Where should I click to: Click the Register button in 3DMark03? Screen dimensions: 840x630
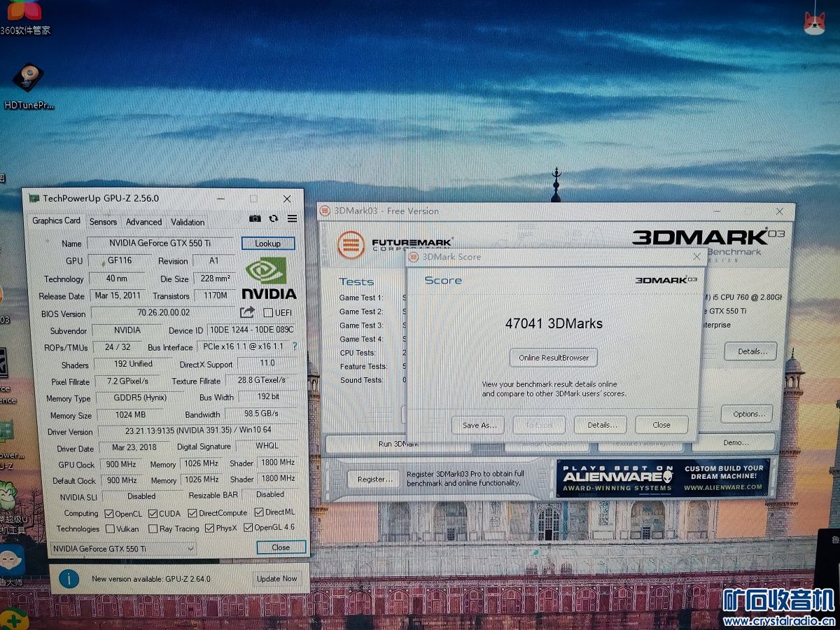point(374,479)
